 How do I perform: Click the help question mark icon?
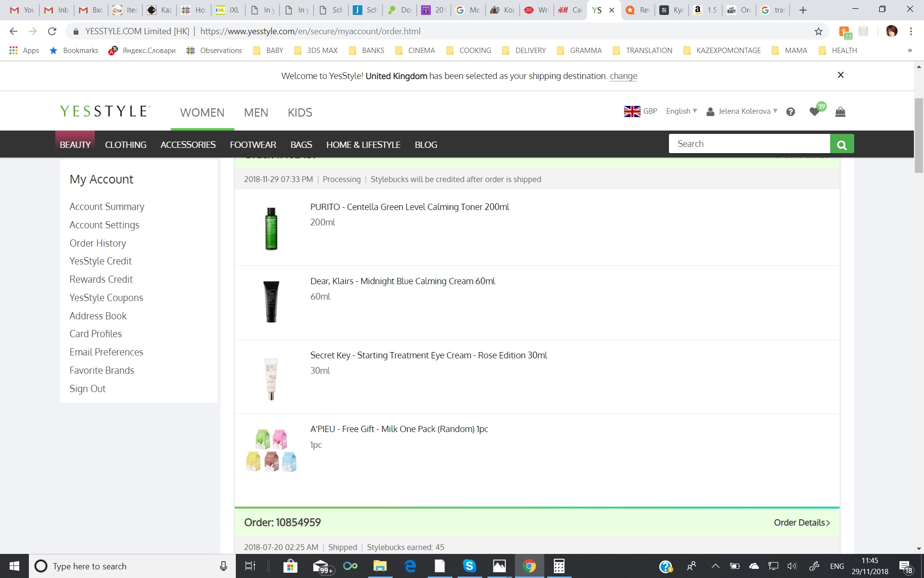790,112
